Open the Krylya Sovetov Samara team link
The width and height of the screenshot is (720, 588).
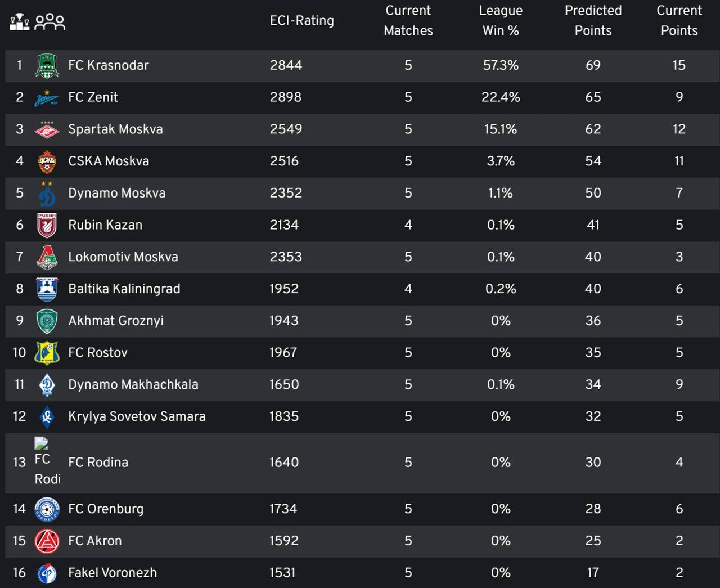click(137, 417)
